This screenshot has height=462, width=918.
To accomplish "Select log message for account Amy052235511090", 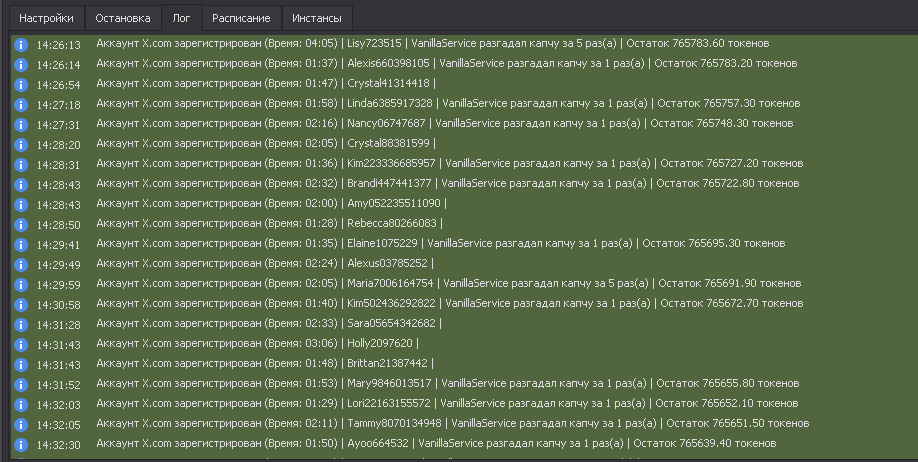I will tap(271, 203).
